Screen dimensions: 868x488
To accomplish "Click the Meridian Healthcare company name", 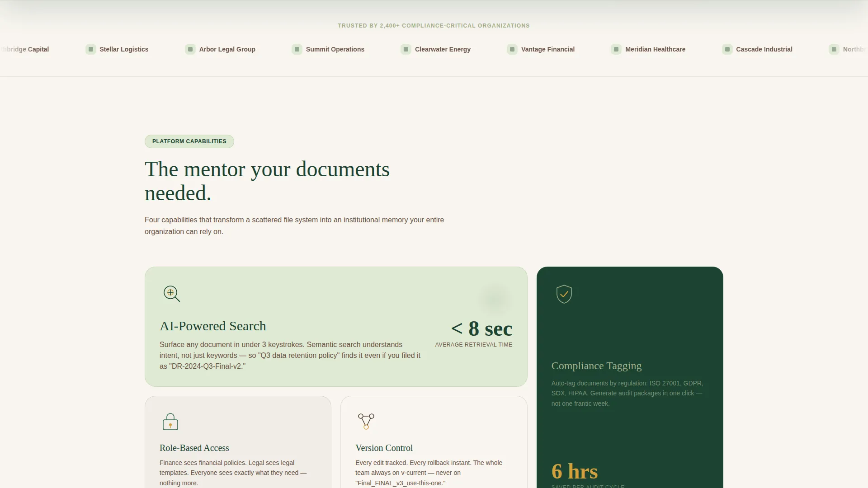I will (655, 49).
